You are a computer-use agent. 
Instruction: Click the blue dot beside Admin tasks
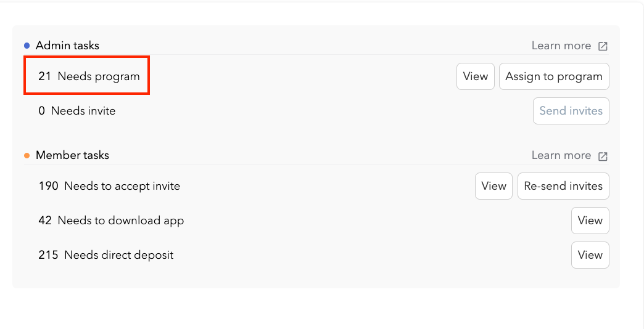(x=27, y=46)
